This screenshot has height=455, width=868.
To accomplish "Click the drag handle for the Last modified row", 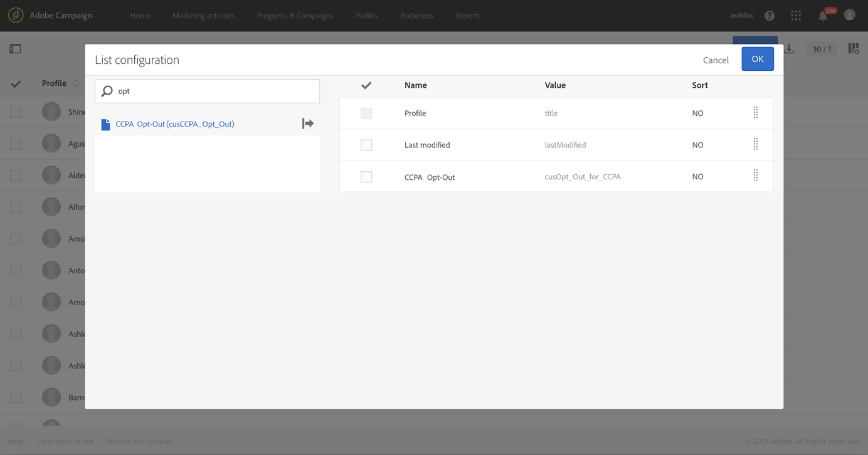I will 755,145.
